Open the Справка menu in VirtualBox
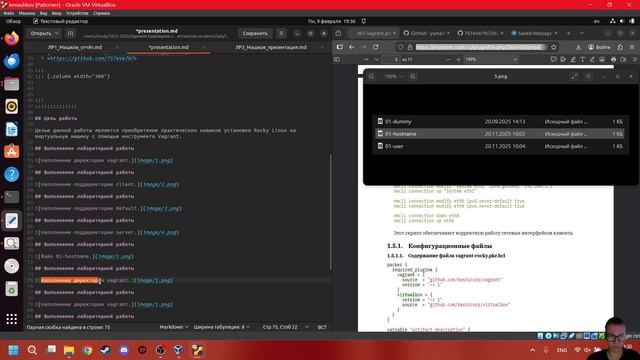This screenshot has width=640, height=360. coord(101,13)
